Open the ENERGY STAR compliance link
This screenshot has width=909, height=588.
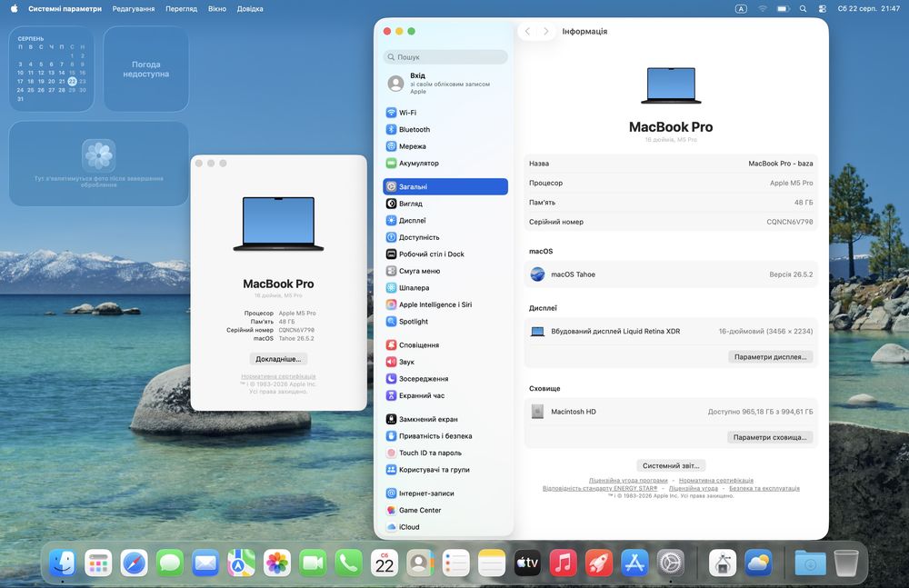(x=600, y=488)
